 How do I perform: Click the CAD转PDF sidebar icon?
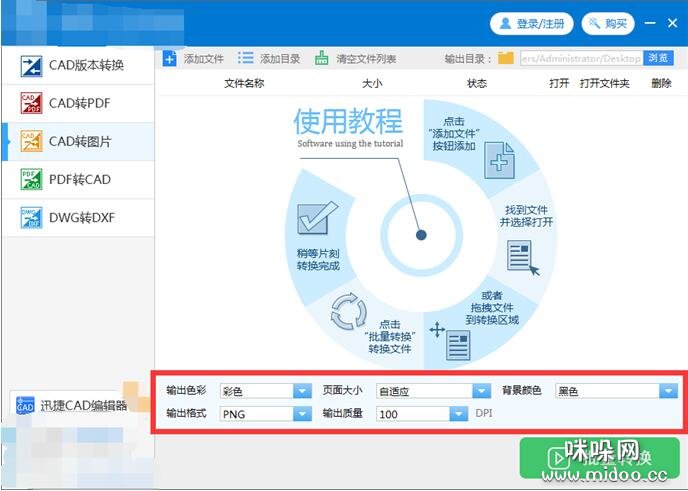coord(32,104)
